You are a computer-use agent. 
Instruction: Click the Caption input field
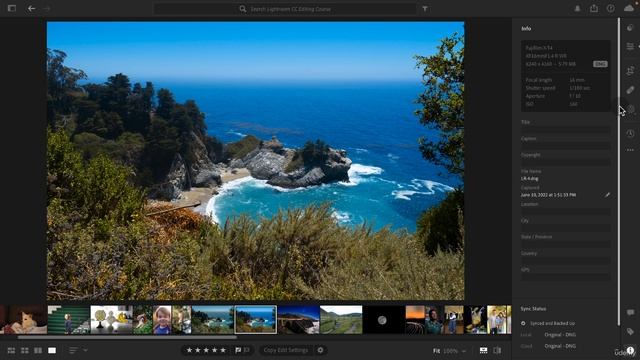click(x=566, y=146)
